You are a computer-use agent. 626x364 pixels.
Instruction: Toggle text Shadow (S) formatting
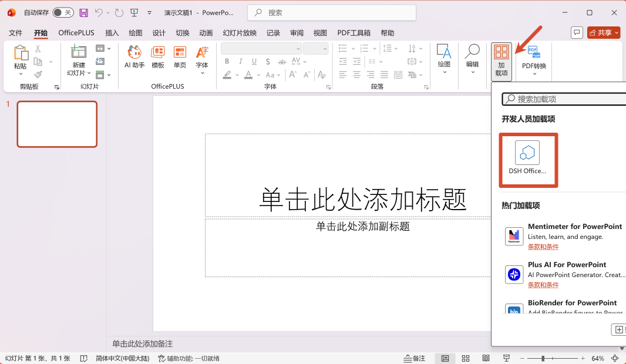click(268, 61)
